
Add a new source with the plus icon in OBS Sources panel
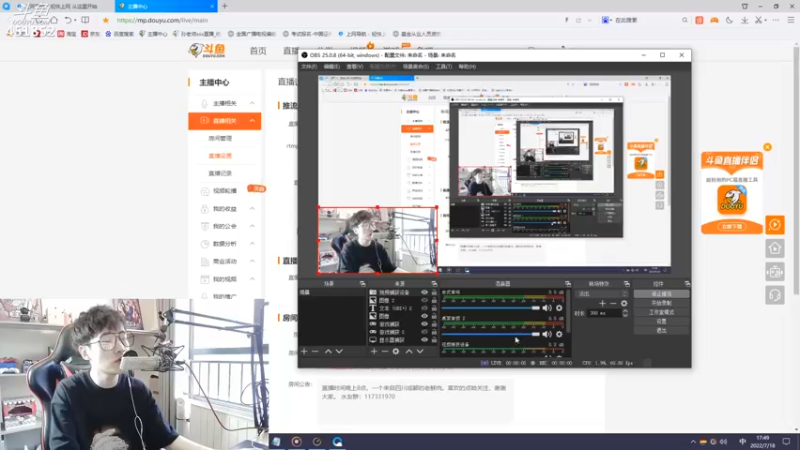[x=374, y=352]
